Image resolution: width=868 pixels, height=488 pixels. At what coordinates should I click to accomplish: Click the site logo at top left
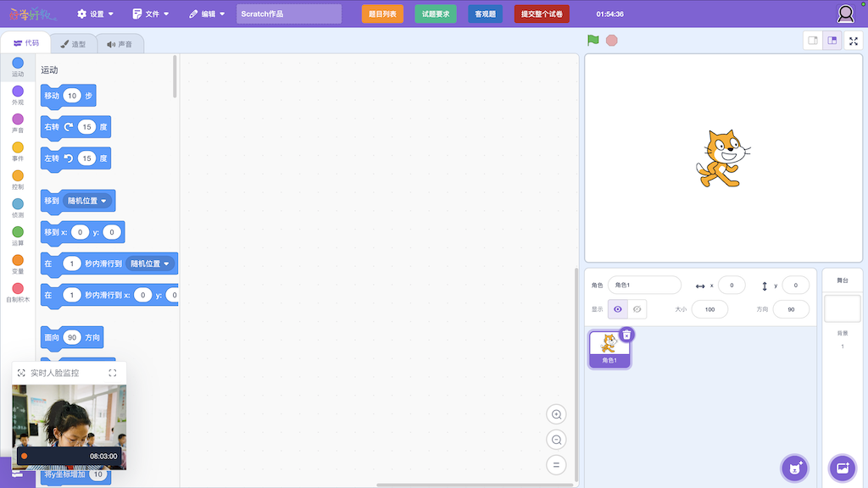32,14
